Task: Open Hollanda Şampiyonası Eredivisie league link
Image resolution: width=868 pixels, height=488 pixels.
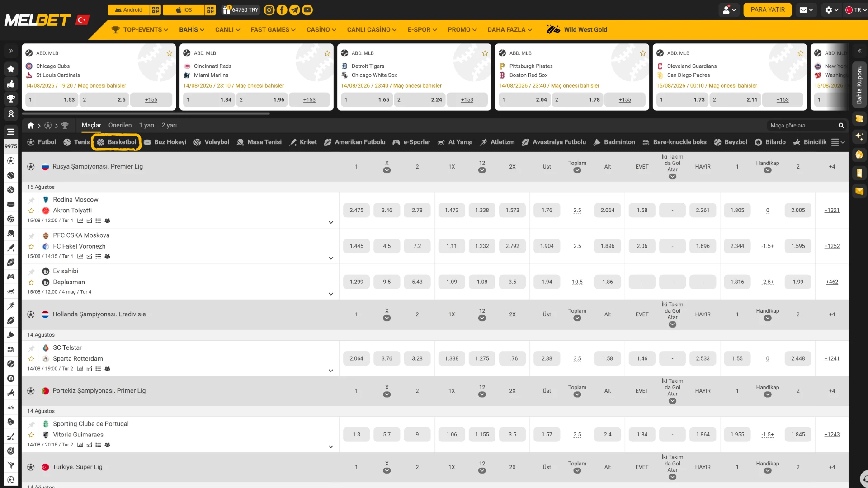Action: (99, 314)
